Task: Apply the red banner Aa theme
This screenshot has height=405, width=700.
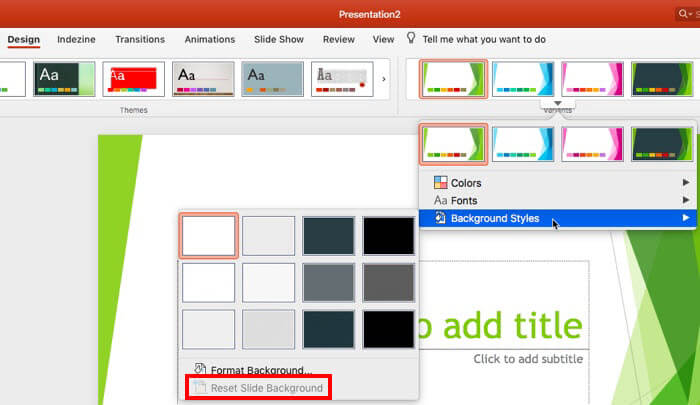Action: [133, 79]
